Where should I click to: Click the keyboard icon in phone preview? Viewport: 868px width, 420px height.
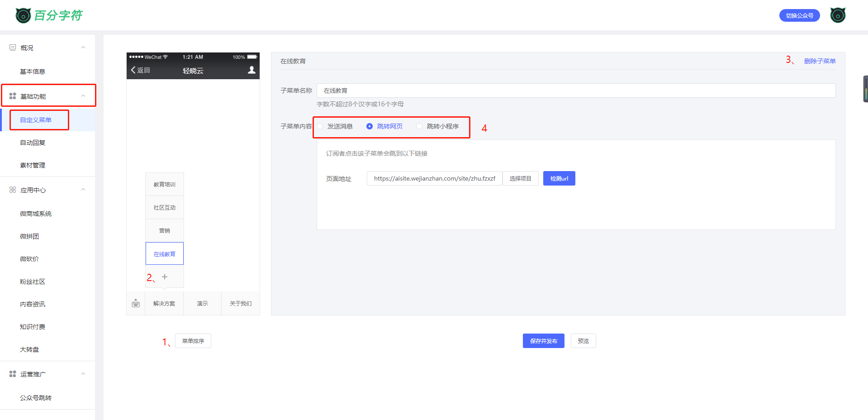click(x=136, y=303)
